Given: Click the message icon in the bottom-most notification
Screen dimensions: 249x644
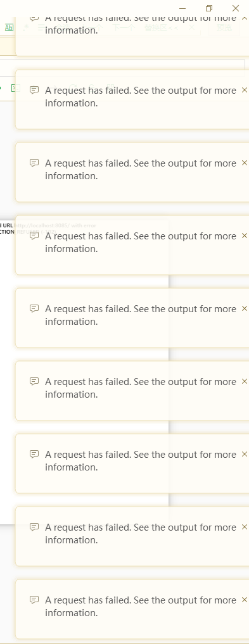Looking at the screenshot, I should [34, 600].
